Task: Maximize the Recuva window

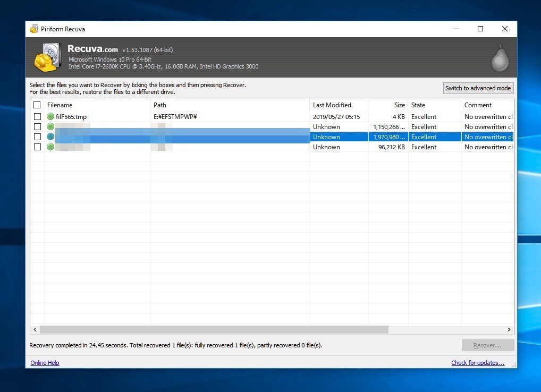Action: click(x=480, y=29)
